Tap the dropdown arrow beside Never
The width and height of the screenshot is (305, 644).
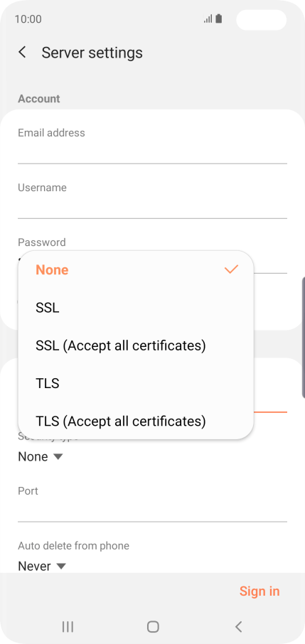pyautogui.click(x=61, y=567)
